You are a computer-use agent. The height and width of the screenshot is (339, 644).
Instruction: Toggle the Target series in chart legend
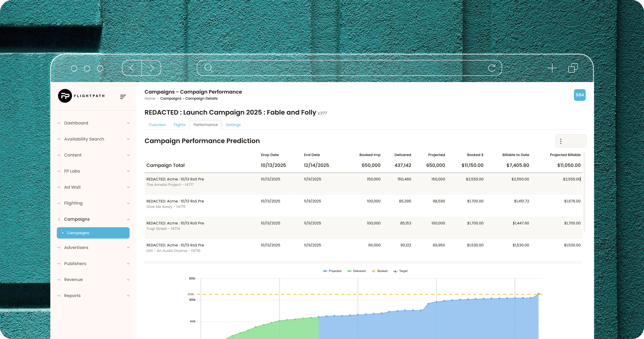tap(400, 271)
